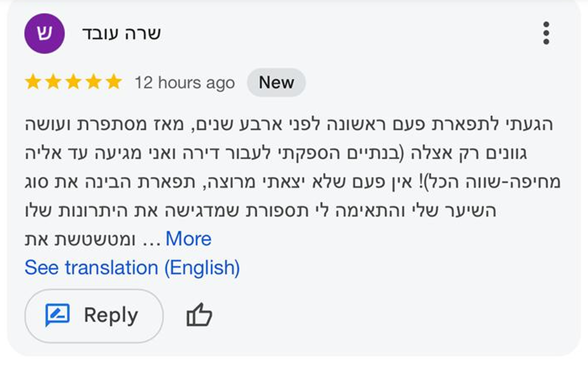588x367 pixels.
Task: Open reviewer profile שרה עובד name
Action: (121, 34)
